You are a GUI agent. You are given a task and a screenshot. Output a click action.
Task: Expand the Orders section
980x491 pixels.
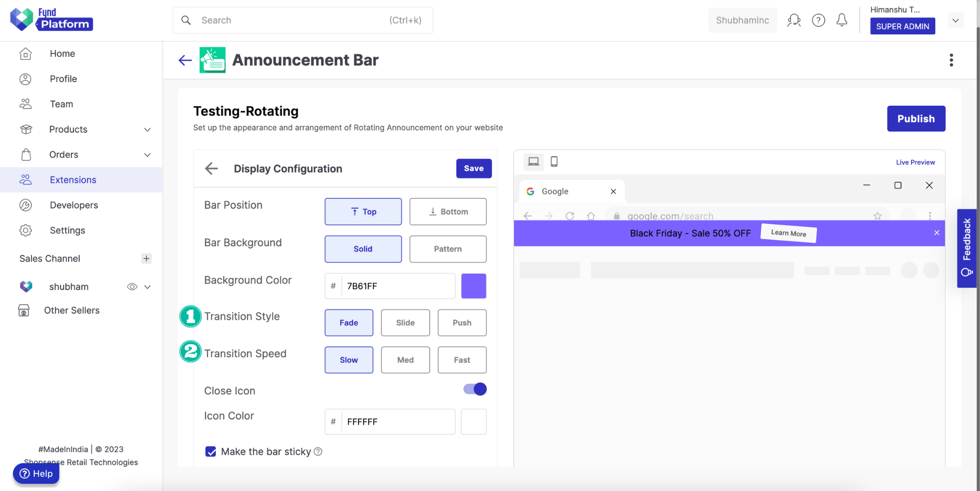tap(147, 154)
